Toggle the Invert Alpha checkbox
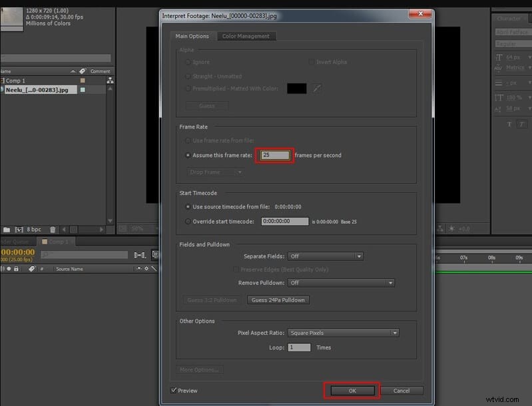The image size is (532, 406). 311,62
